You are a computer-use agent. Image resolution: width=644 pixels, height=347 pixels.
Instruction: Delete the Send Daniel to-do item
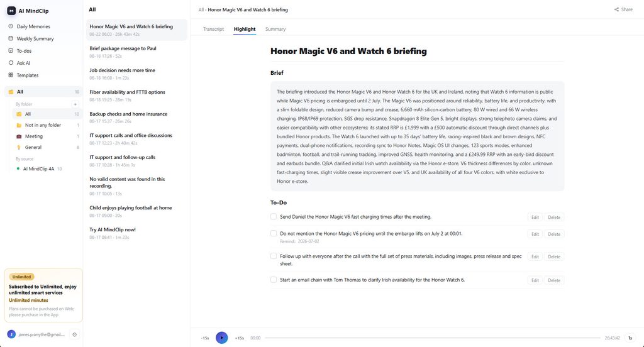pyautogui.click(x=553, y=218)
